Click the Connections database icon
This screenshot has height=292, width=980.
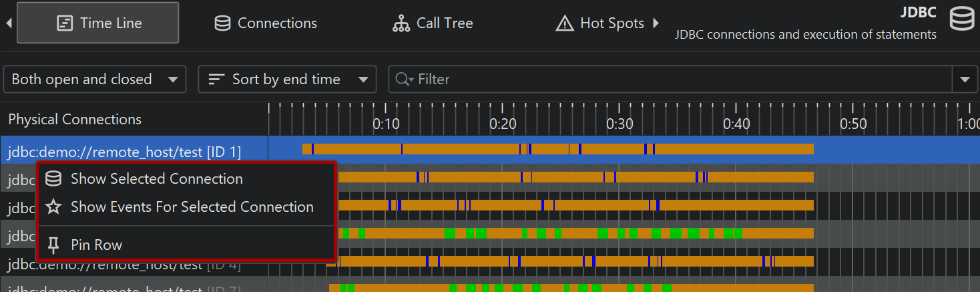click(222, 23)
